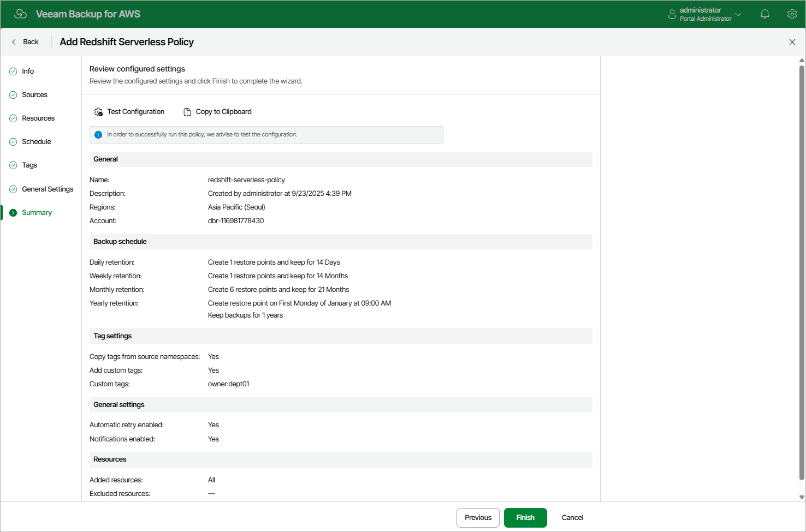This screenshot has width=806, height=532.
Task: Click the Copy to Clipboard icon
Action: pyautogui.click(x=187, y=112)
